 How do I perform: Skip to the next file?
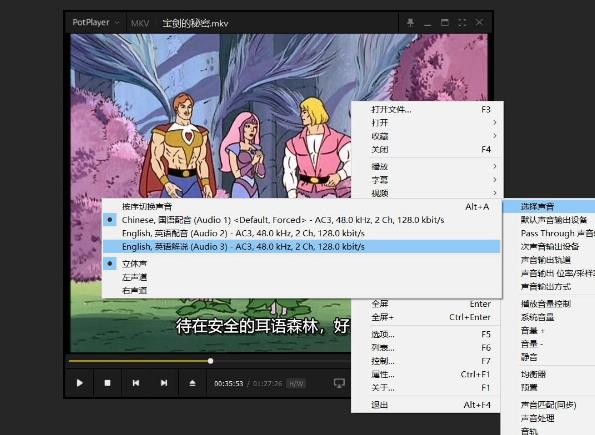coord(164,383)
